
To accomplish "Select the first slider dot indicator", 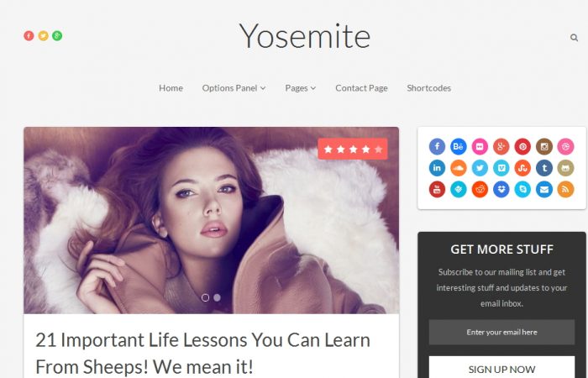I will 205,297.
